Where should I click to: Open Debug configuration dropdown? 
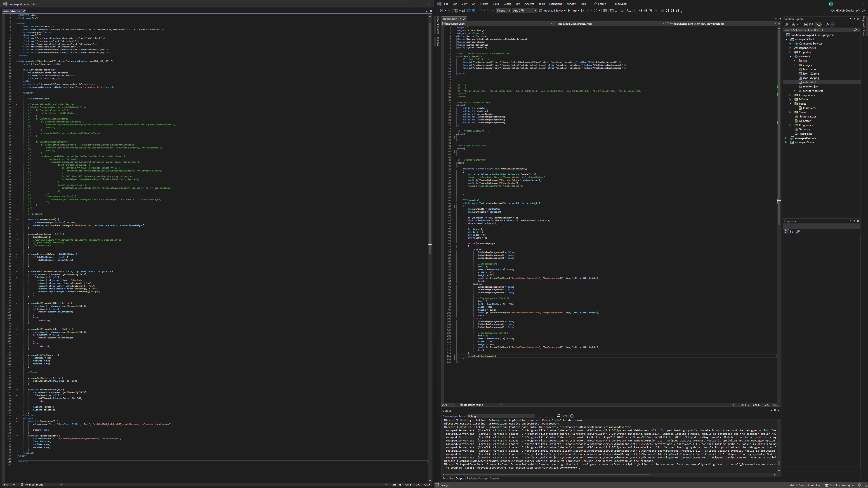(504, 11)
